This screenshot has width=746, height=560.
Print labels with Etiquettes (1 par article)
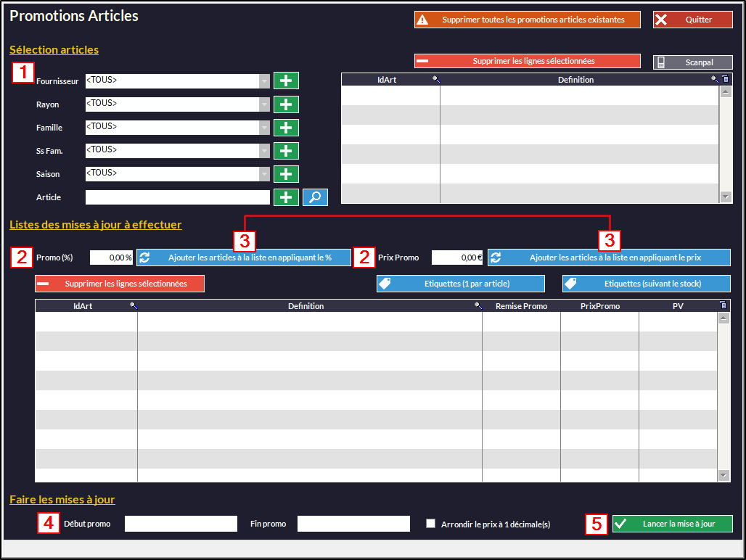pyautogui.click(x=460, y=284)
